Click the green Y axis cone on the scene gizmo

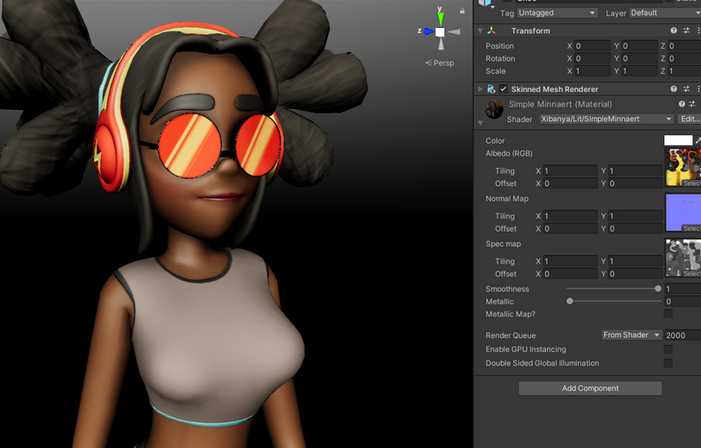(x=440, y=16)
